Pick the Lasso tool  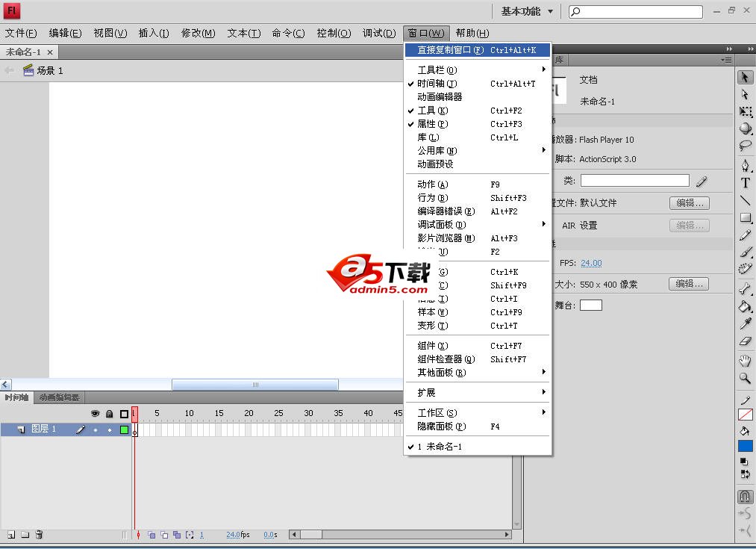point(745,146)
